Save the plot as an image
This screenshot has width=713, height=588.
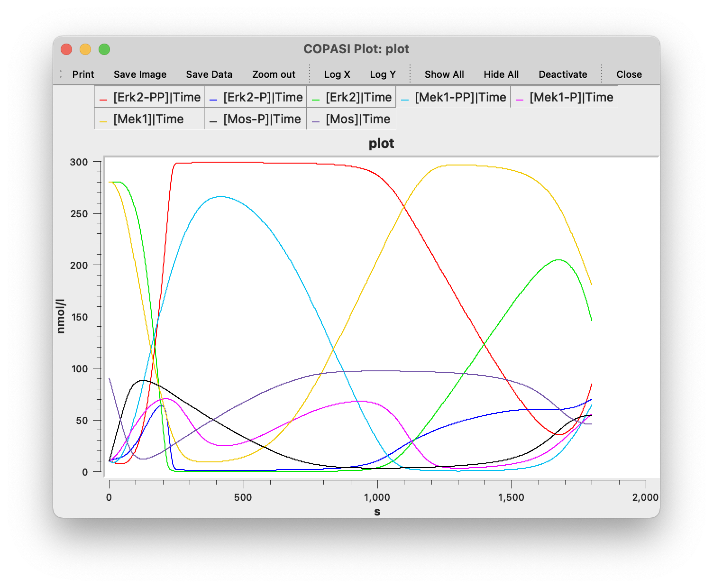point(140,74)
